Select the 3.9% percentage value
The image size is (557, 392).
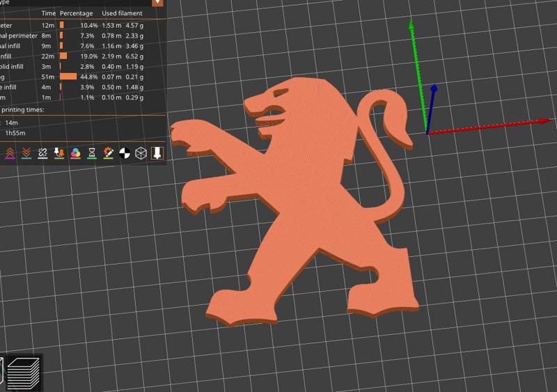coord(87,87)
